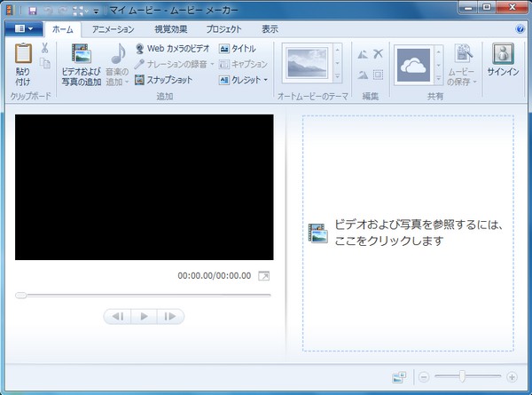Change thumbnail size icon in status bar
This screenshot has height=395, width=532.
click(x=399, y=377)
